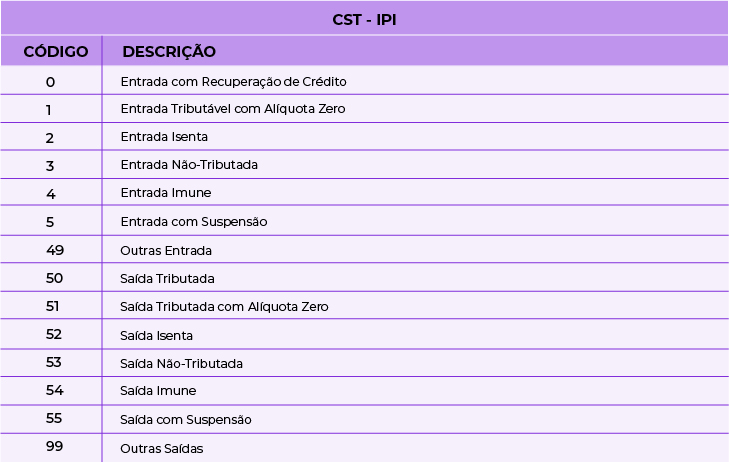Click the 'Saída Não-Tributada' cell
The width and height of the screenshot is (729, 462).
[181, 363]
